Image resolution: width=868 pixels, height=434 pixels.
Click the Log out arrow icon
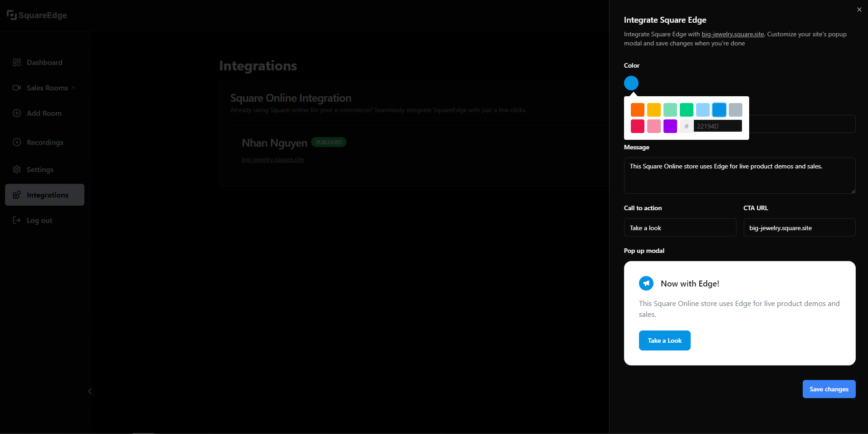pyautogui.click(x=17, y=220)
